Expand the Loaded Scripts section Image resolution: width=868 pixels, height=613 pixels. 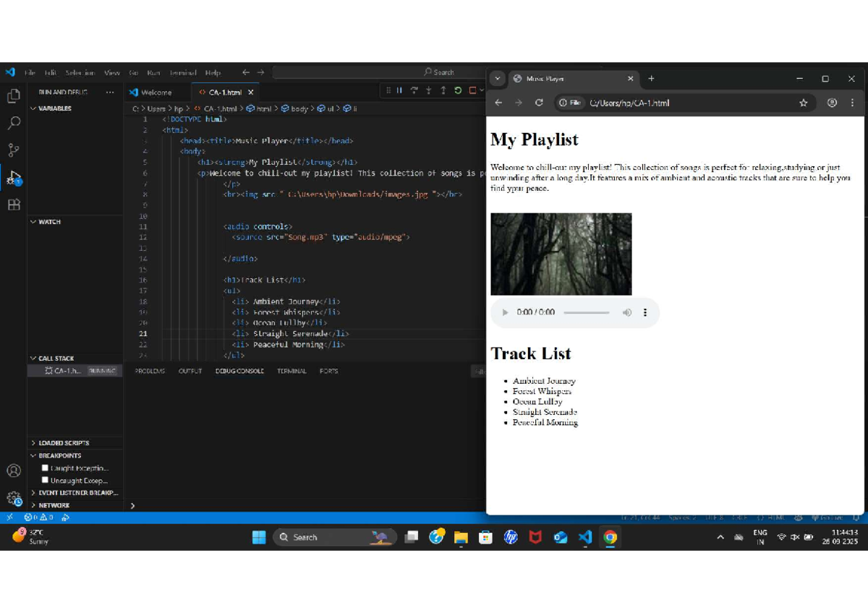point(64,442)
